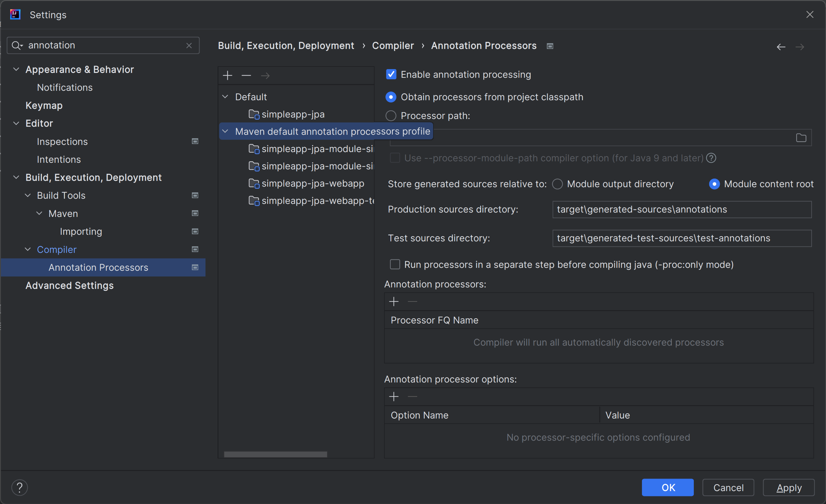Choose Module output directory option
Viewport: 826px width, 504px height.
pos(557,184)
